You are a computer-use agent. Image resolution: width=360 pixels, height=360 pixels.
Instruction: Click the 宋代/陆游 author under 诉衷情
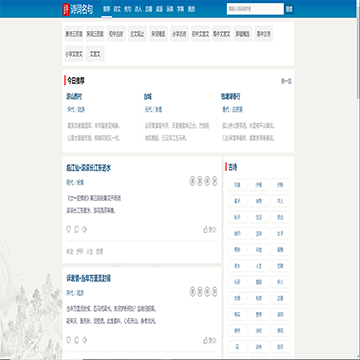(x=75, y=293)
